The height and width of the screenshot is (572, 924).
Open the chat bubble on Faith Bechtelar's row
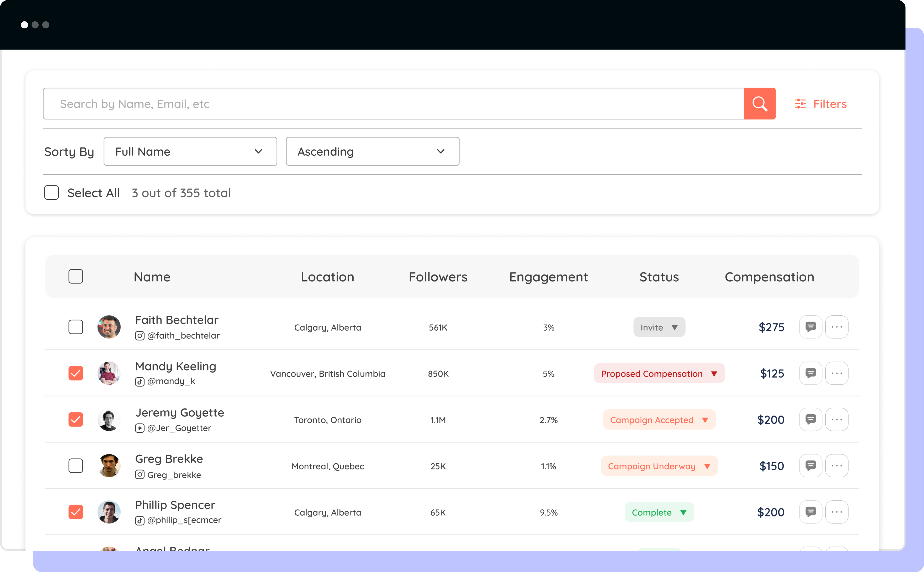(x=810, y=327)
